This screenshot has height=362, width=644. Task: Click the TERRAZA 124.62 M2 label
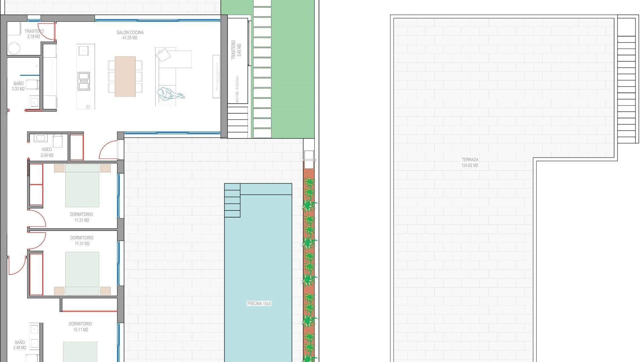coord(470,163)
